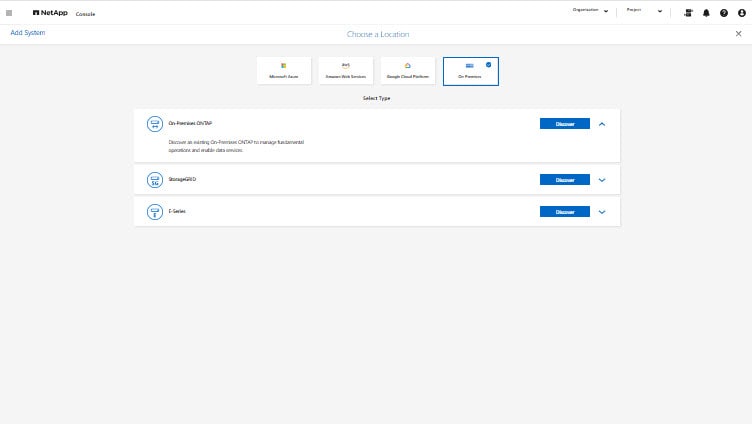
Task: Click the NetApp logo
Action: coord(50,13)
